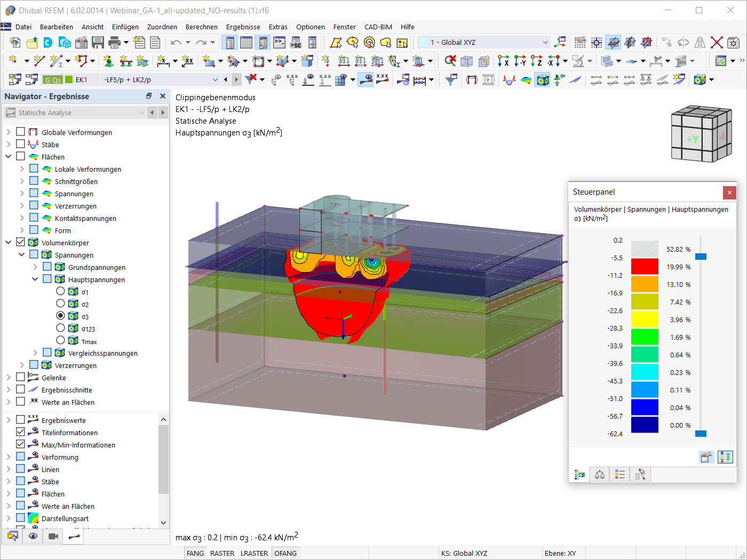Toggle the active clipping plane icon
This screenshot has height=560, width=747.
point(613,42)
